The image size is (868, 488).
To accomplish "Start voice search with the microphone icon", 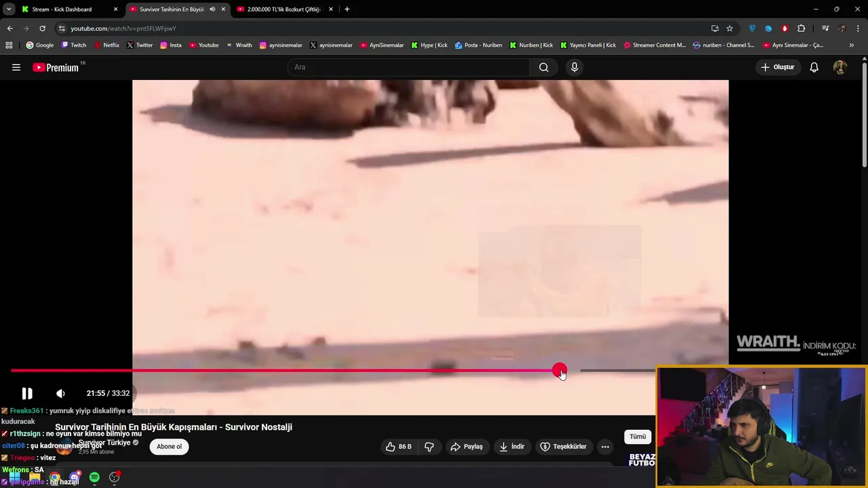I will tap(574, 67).
